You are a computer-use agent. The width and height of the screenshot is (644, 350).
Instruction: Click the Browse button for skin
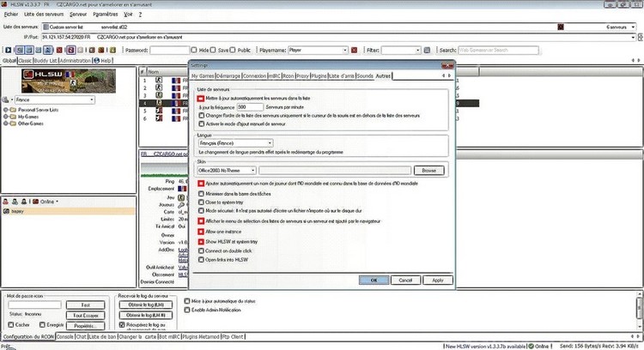click(x=428, y=170)
